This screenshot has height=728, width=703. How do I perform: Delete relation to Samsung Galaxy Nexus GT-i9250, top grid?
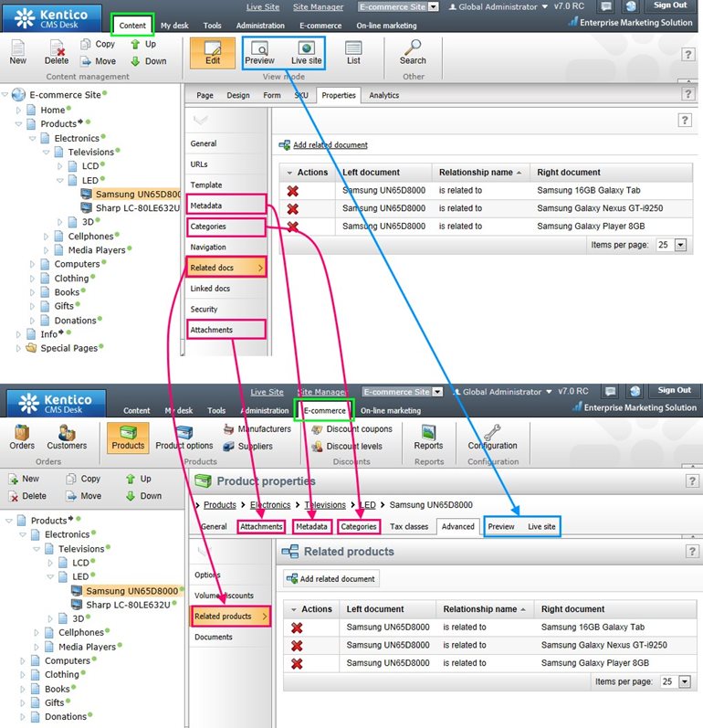pyautogui.click(x=293, y=209)
